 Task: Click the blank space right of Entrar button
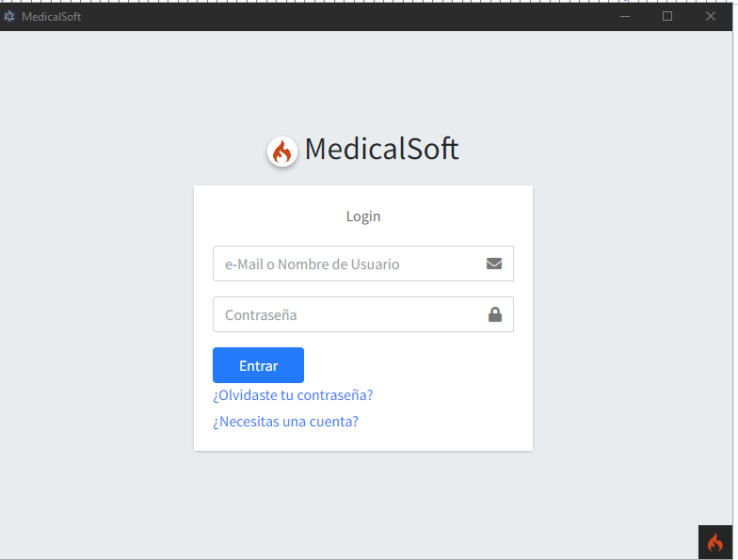pos(414,365)
